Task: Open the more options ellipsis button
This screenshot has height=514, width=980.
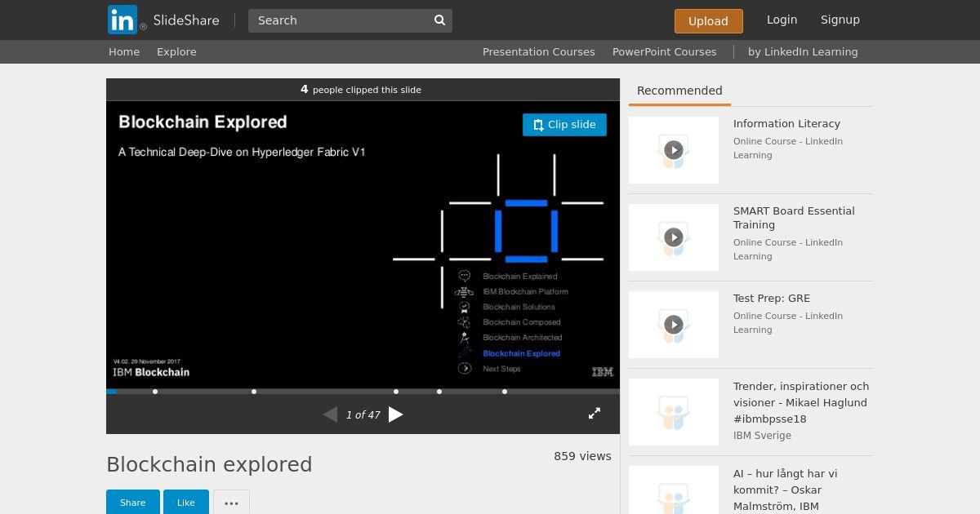Action: 231,503
